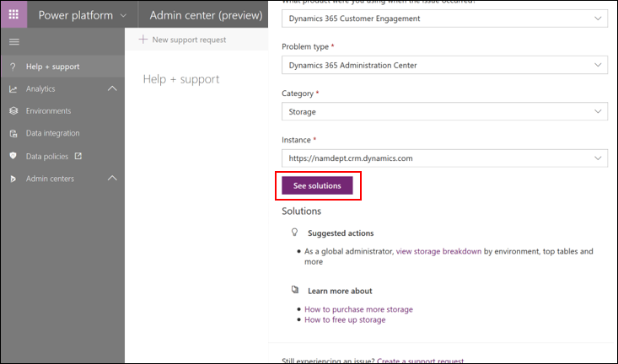618x364 pixels.
Task: Collapse the navigation hamburger menu
Action: click(x=13, y=41)
